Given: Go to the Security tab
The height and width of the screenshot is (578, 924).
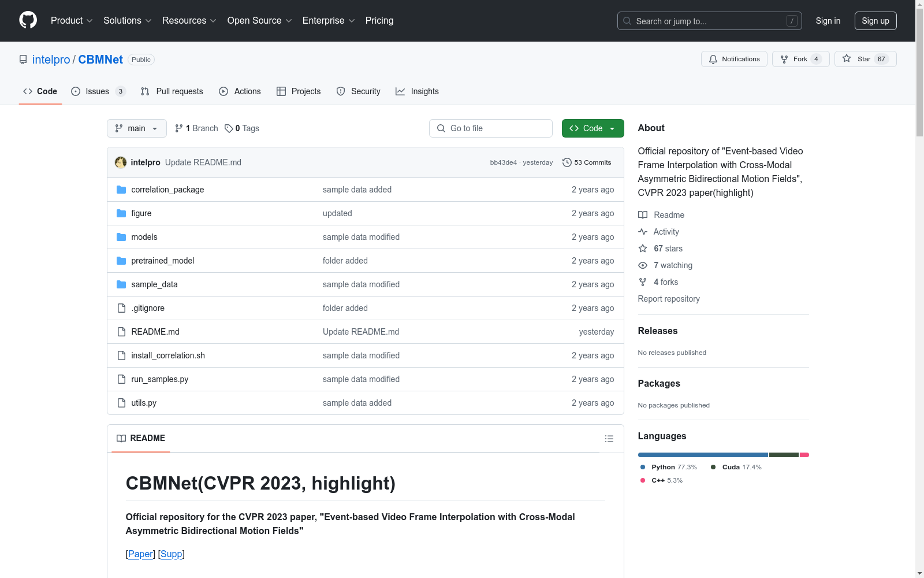Looking at the screenshot, I should pyautogui.click(x=359, y=91).
